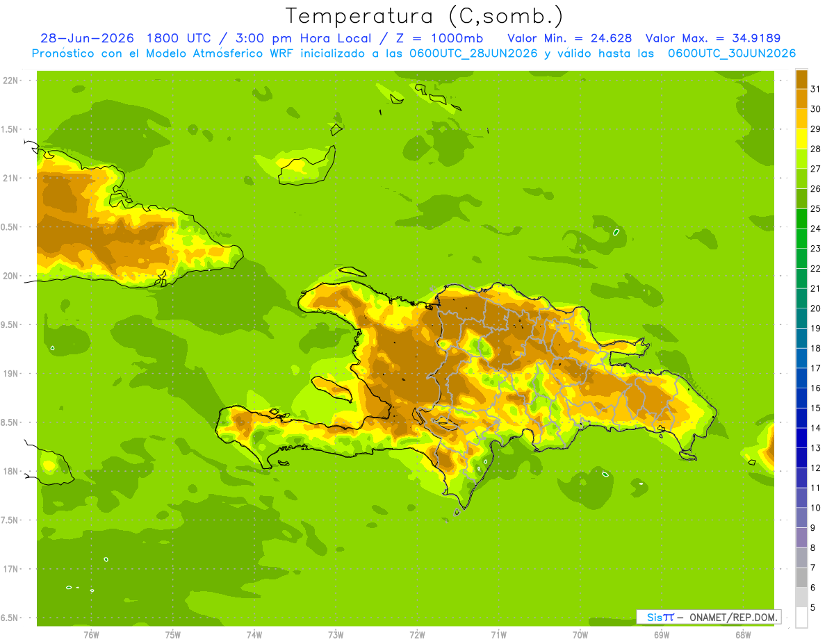Click the legend value '31'
The image size is (834, 644).
[x=816, y=89]
